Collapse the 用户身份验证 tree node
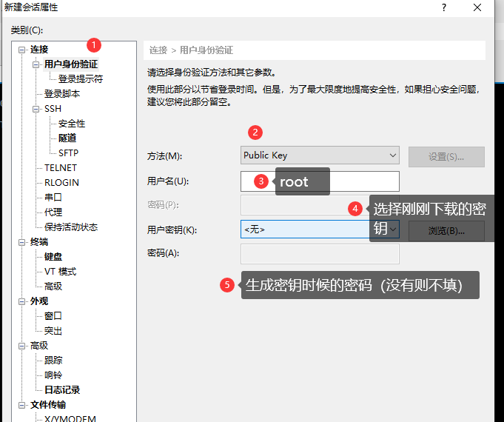Viewport: 504px width, 422px height. pos(37,64)
